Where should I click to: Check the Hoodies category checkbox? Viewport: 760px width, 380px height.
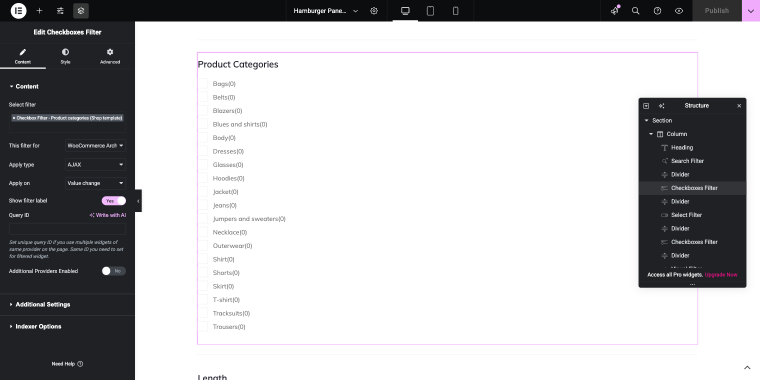[203, 178]
